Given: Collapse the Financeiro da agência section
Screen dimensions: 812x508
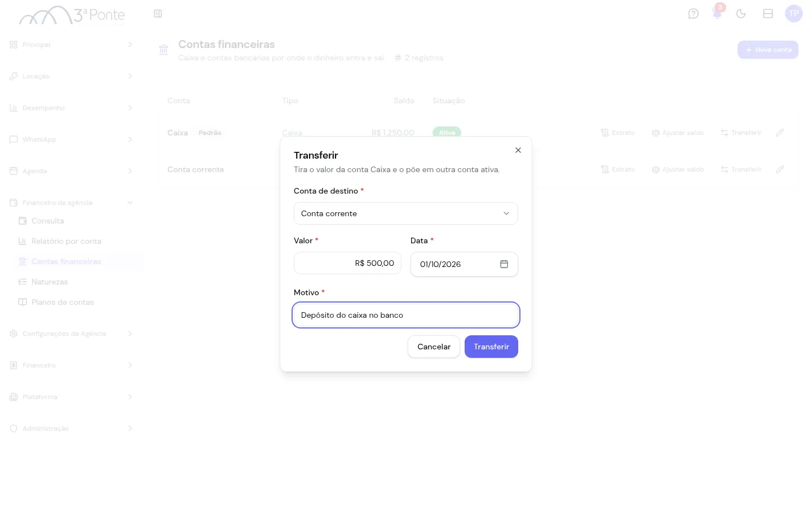Looking at the screenshot, I should pyautogui.click(x=72, y=203).
